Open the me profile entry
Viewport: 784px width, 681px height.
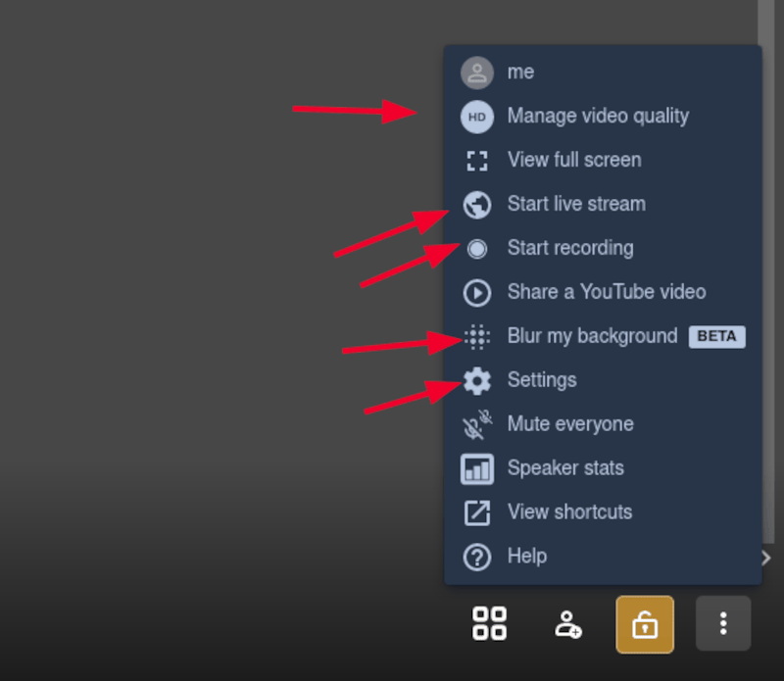(603, 73)
